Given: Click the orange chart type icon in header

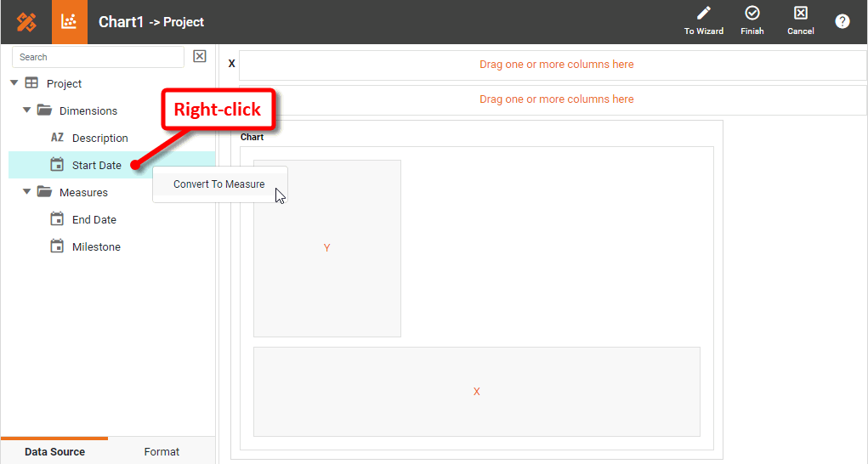Looking at the screenshot, I should [x=69, y=22].
